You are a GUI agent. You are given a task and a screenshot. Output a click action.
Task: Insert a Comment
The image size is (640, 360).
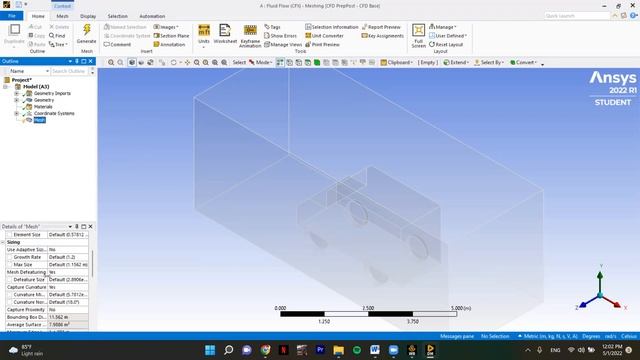117,44
